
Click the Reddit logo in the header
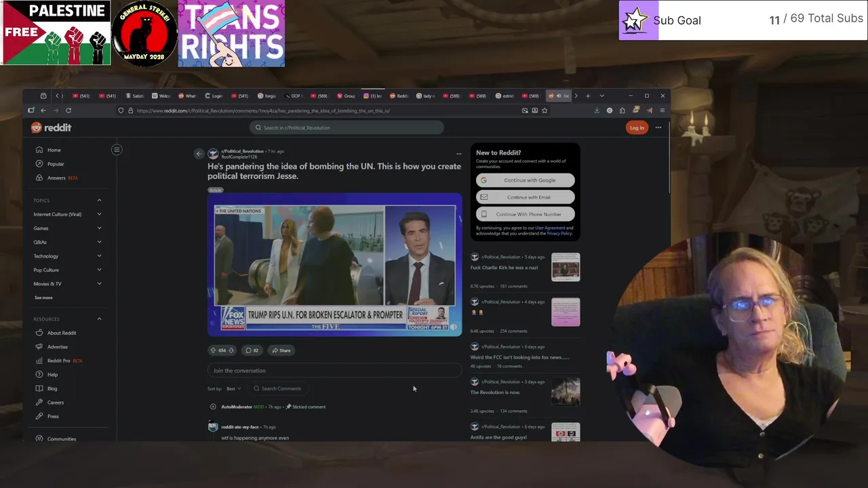51,127
